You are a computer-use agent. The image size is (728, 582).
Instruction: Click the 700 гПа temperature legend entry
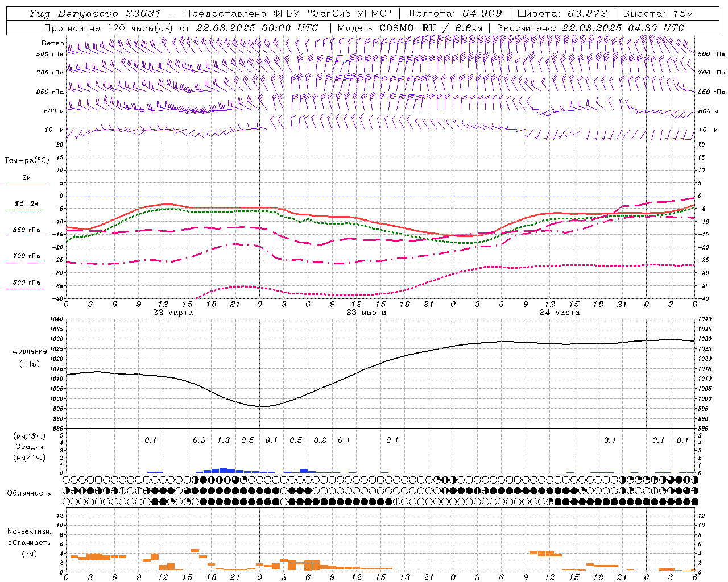[26, 258]
